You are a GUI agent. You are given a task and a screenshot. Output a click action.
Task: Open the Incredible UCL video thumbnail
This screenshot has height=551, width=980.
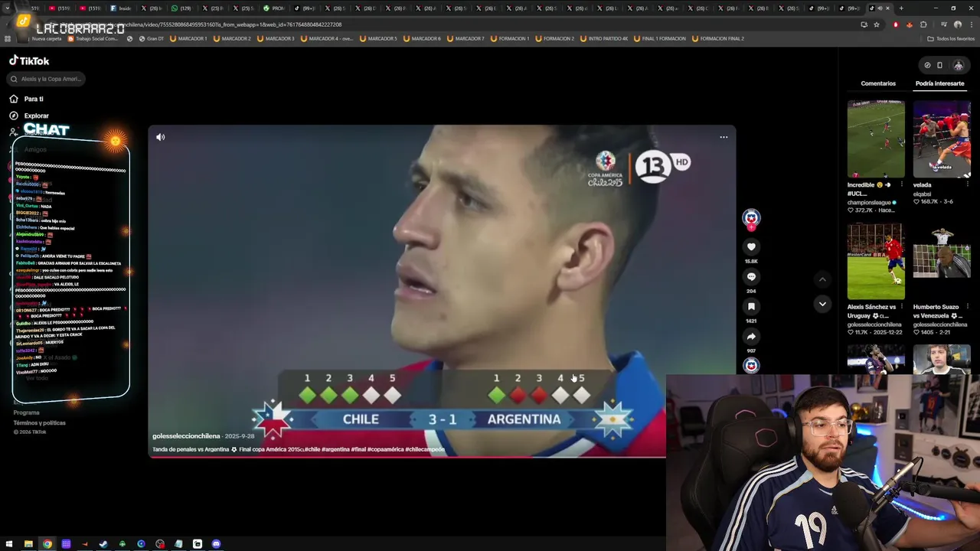click(x=876, y=139)
